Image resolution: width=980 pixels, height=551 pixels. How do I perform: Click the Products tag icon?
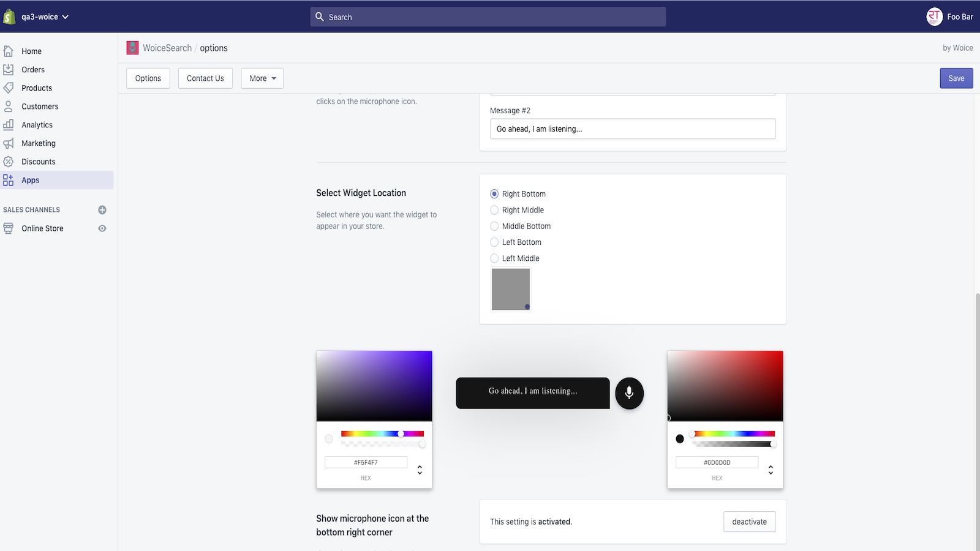tap(9, 88)
